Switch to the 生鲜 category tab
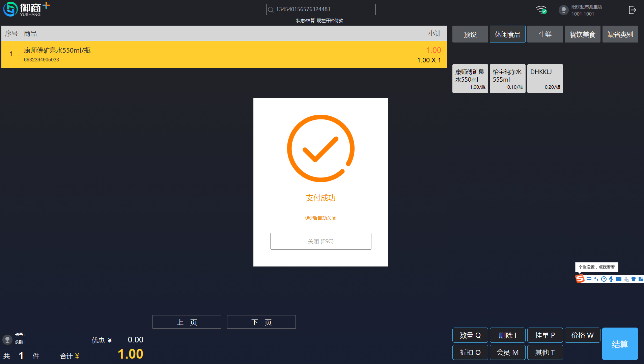 click(545, 34)
